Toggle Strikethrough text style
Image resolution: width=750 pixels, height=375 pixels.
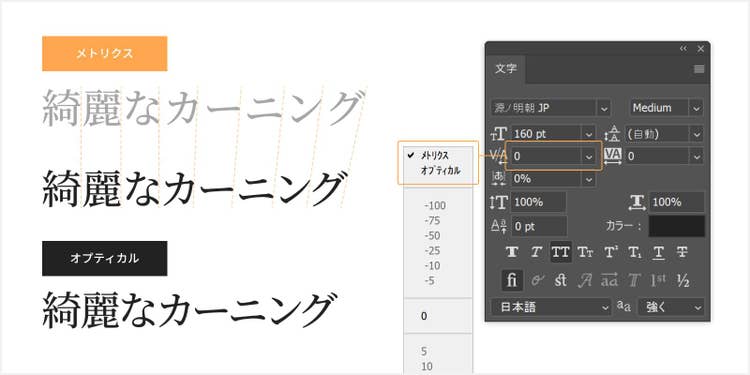[x=683, y=252]
